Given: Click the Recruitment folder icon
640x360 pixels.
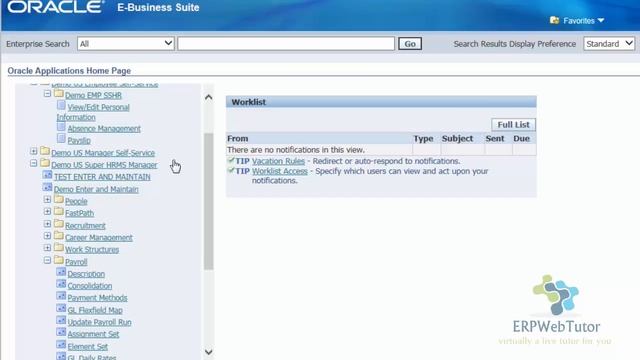Looking at the screenshot, I should [59, 224].
